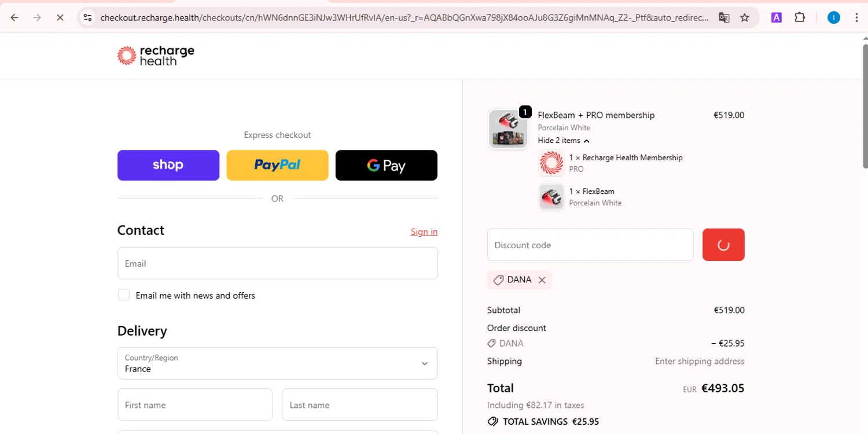This screenshot has width=868, height=434.
Task: Click the Including €82.17 in taxes text
Action: coord(536,405)
